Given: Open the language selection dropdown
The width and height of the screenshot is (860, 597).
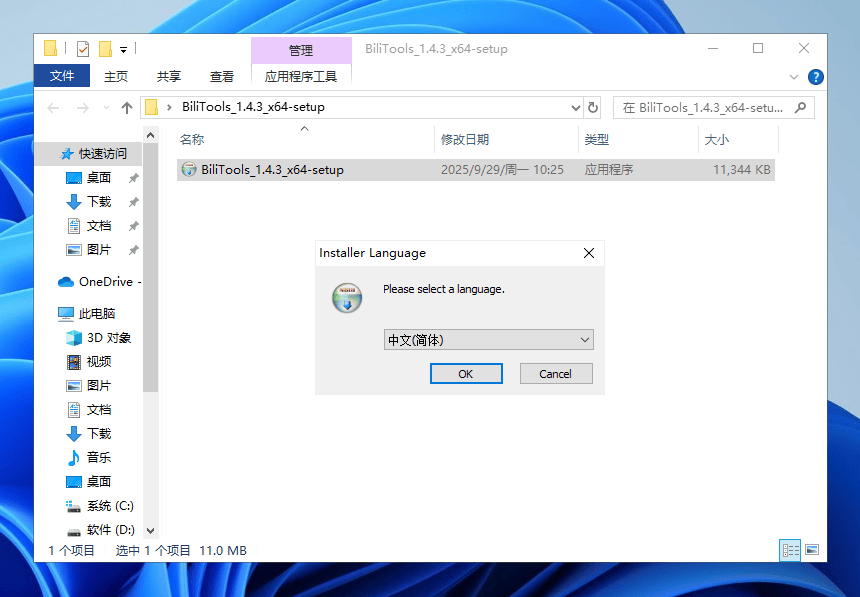Looking at the screenshot, I should click(x=489, y=340).
